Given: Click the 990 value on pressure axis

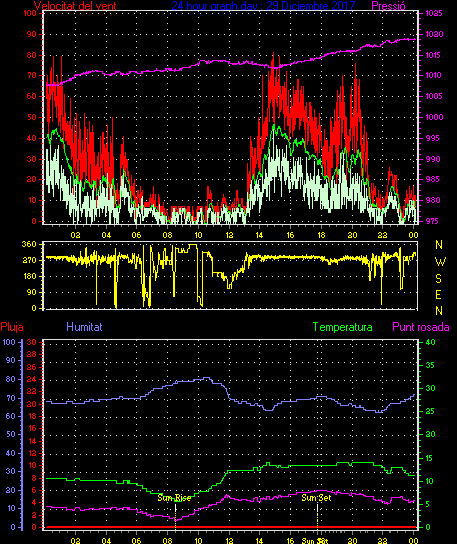Looking at the screenshot, I should (x=432, y=159).
